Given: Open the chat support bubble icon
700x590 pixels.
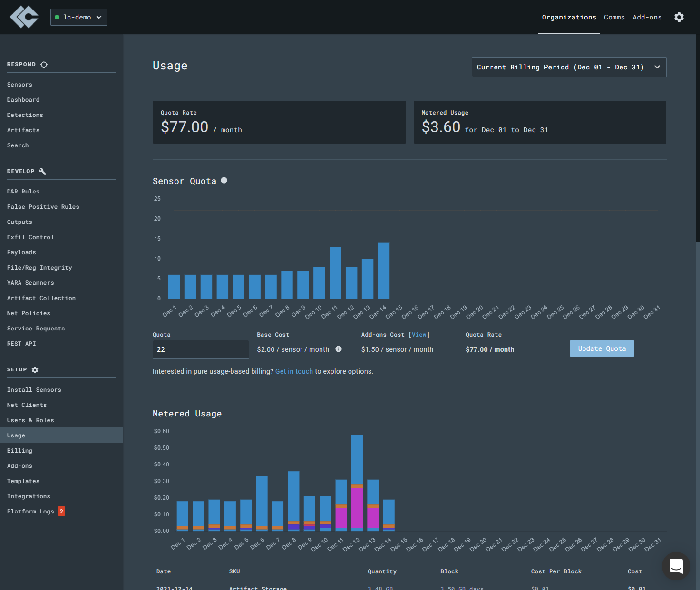Looking at the screenshot, I should coord(676,566).
